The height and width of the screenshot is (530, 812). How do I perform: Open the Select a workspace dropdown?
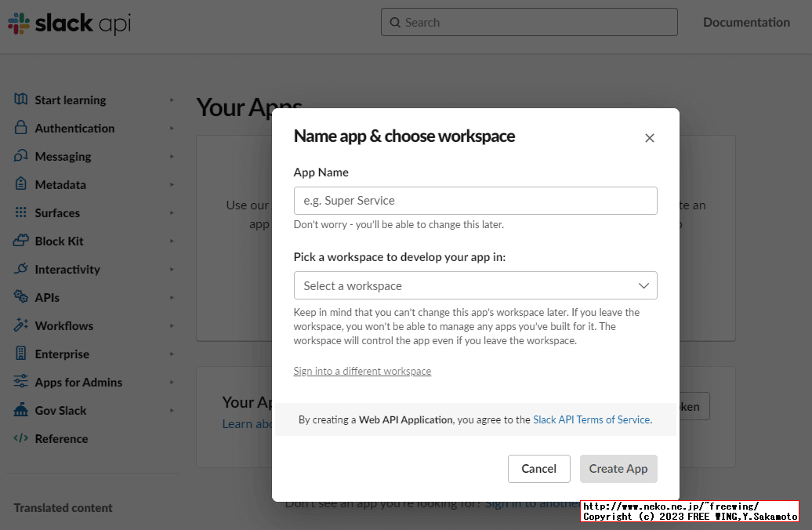pos(475,285)
